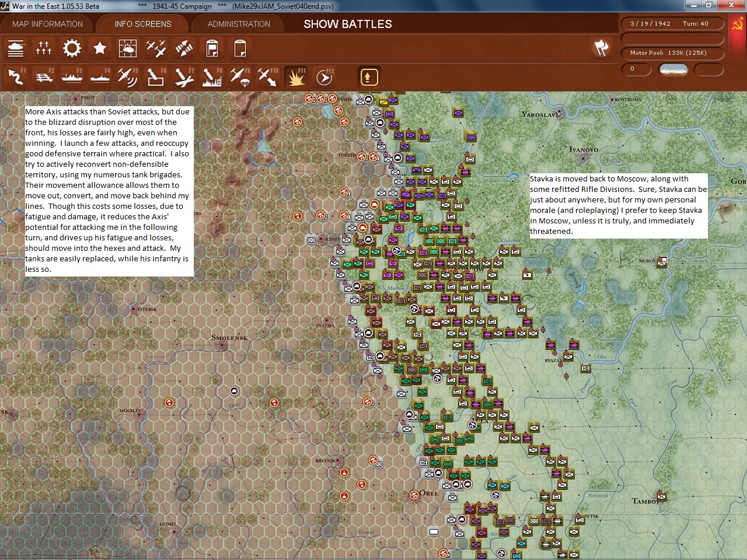
Task: Click the blank document icon in top toolbar
Action: coord(240,48)
